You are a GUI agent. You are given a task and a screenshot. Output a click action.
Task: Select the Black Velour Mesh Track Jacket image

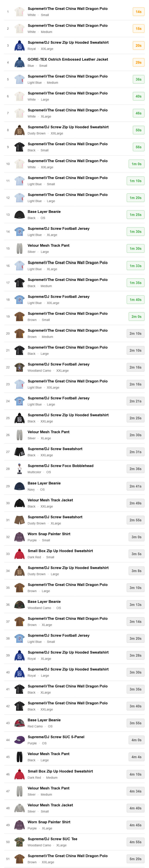20,503
